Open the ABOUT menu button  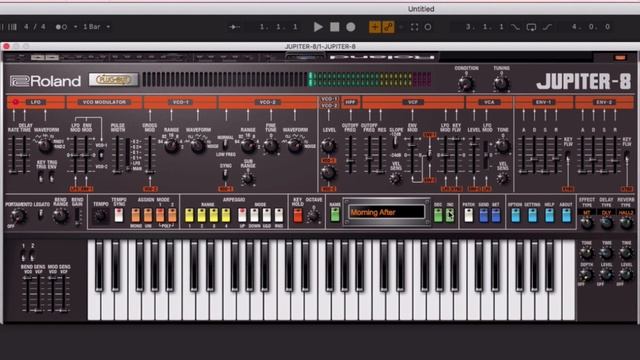click(566, 215)
